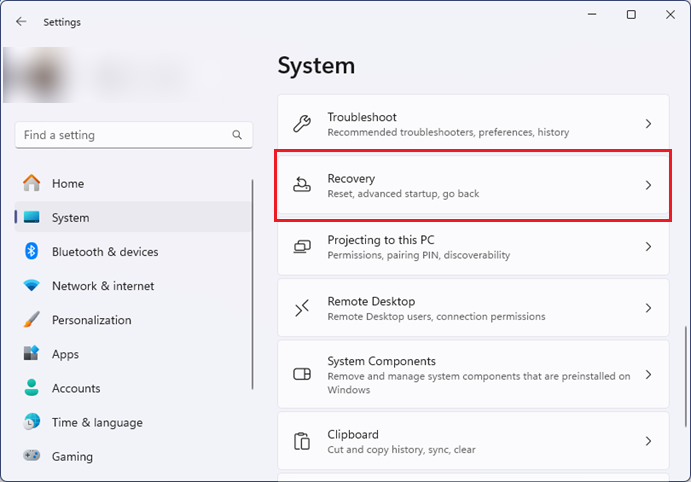The height and width of the screenshot is (482, 691).
Task: Open the Remote Desktop settings row
Action: (x=473, y=308)
